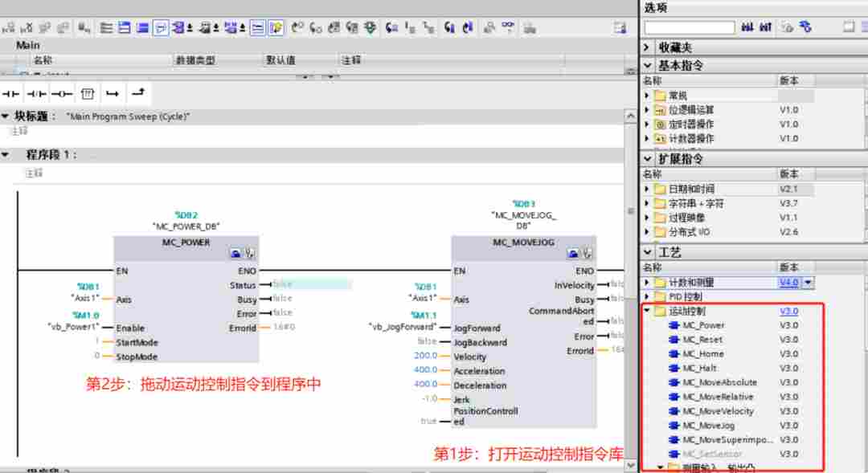This screenshot has width=868, height=473.
Task: Expand the 收藏夹 favorites section
Action: 647,48
